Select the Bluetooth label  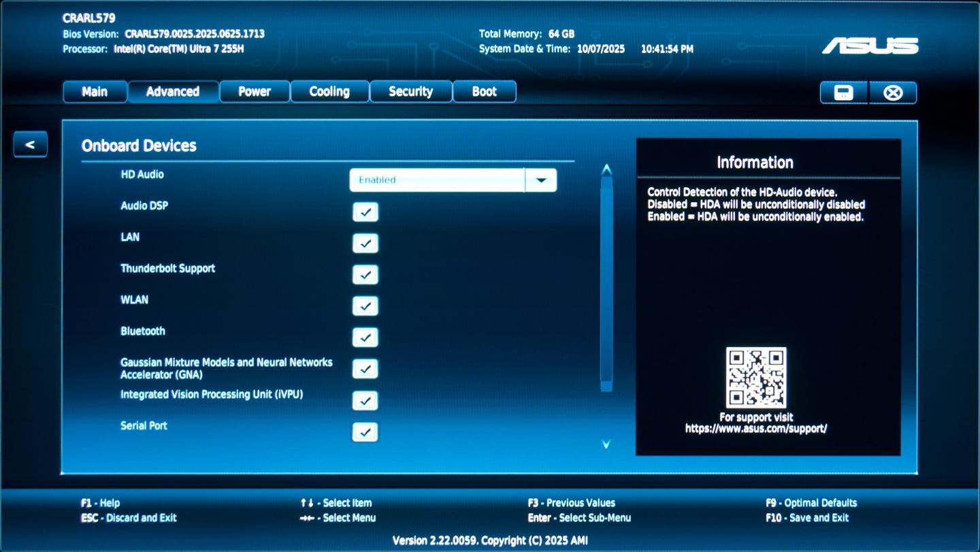143,331
